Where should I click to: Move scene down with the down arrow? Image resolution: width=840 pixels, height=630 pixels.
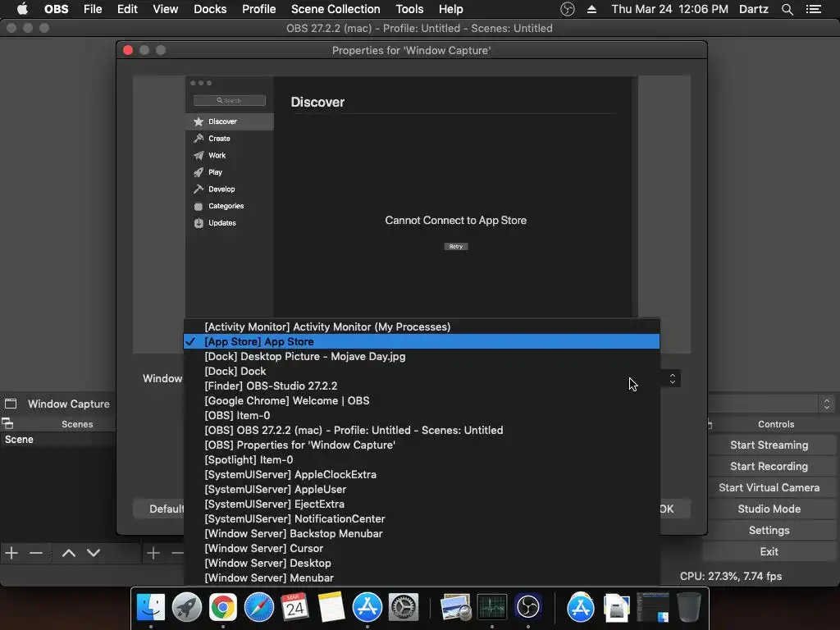[x=94, y=553]
